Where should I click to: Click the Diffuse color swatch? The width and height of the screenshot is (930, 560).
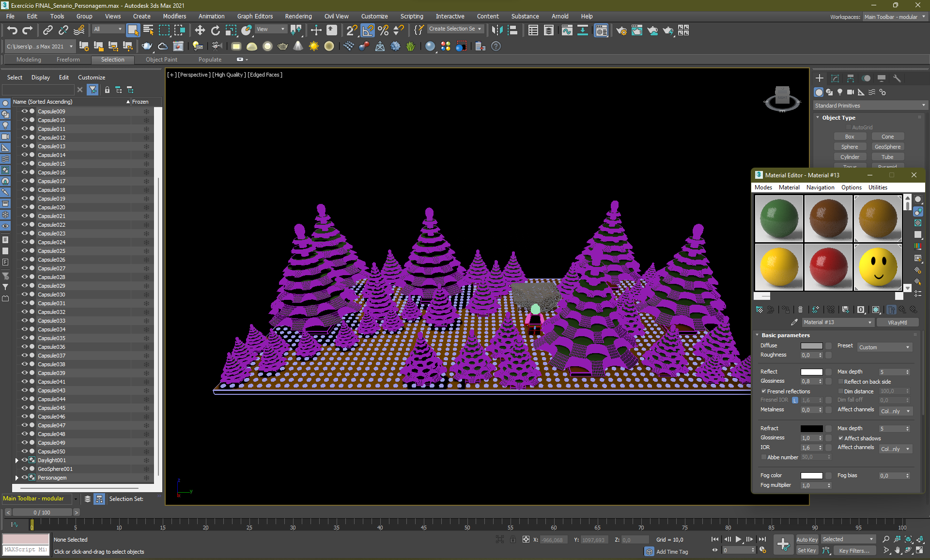(x=811, y=345)
